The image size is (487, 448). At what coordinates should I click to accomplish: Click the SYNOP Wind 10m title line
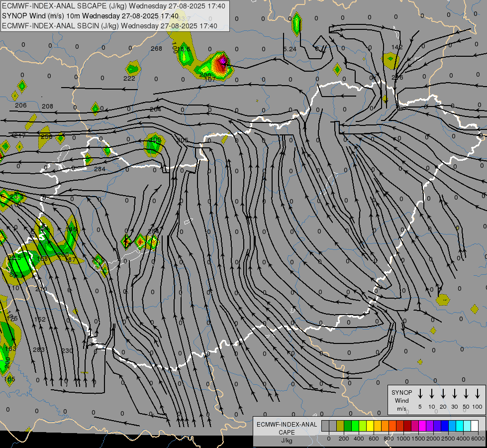(x=90, y=16)
